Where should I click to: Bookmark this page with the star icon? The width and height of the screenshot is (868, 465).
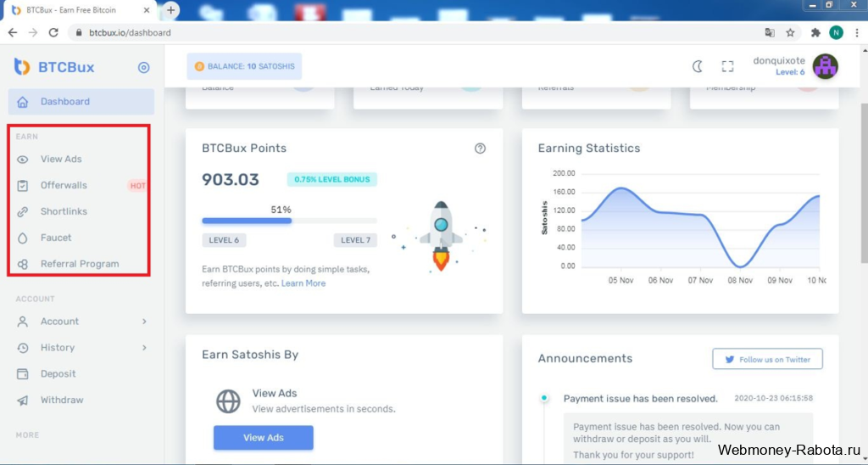tap(791, 33)
